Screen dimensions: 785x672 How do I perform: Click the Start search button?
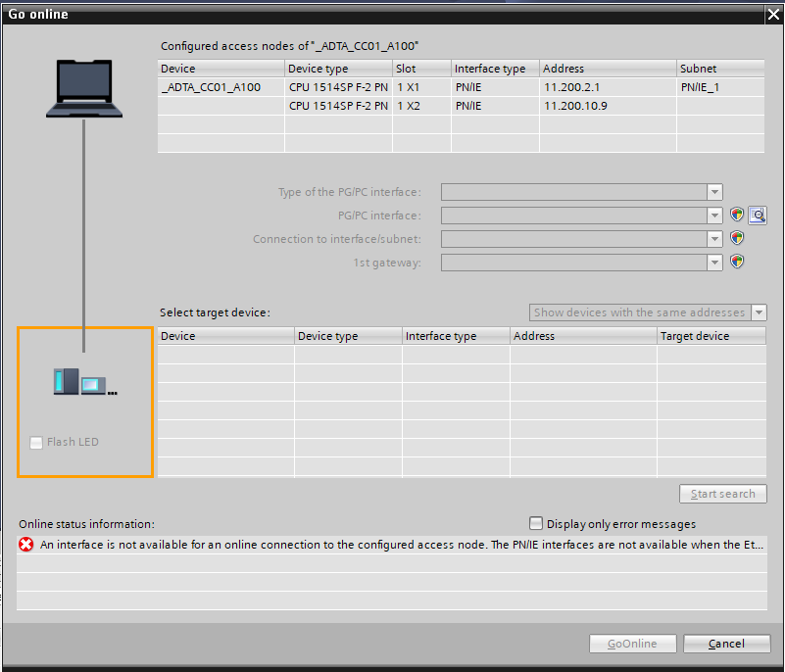pyautogui.click(x=722, y=494)
